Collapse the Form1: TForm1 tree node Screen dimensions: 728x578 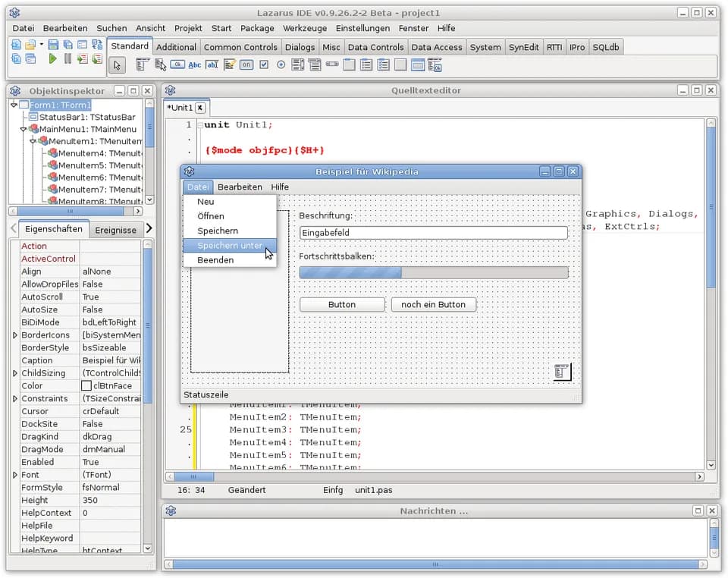(14, 105)
